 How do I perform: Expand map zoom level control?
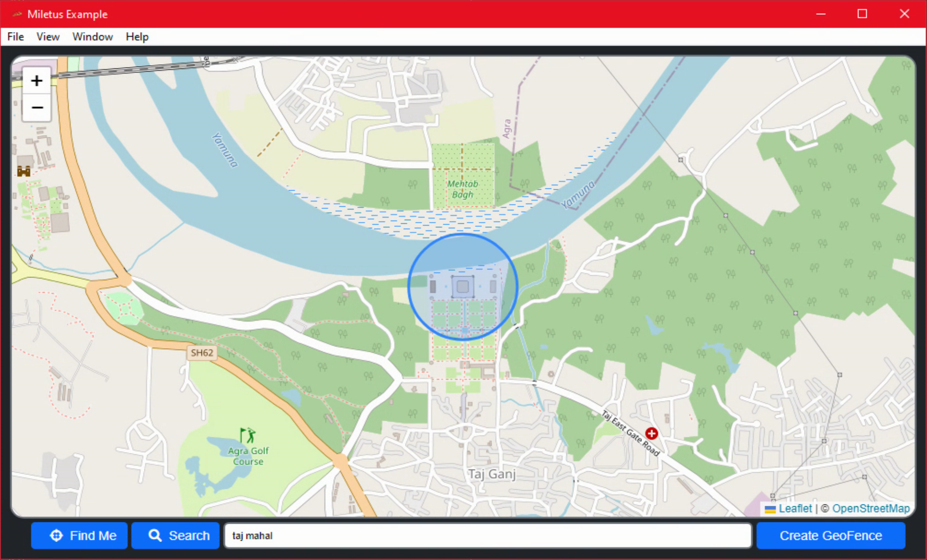tap(36, 79)
